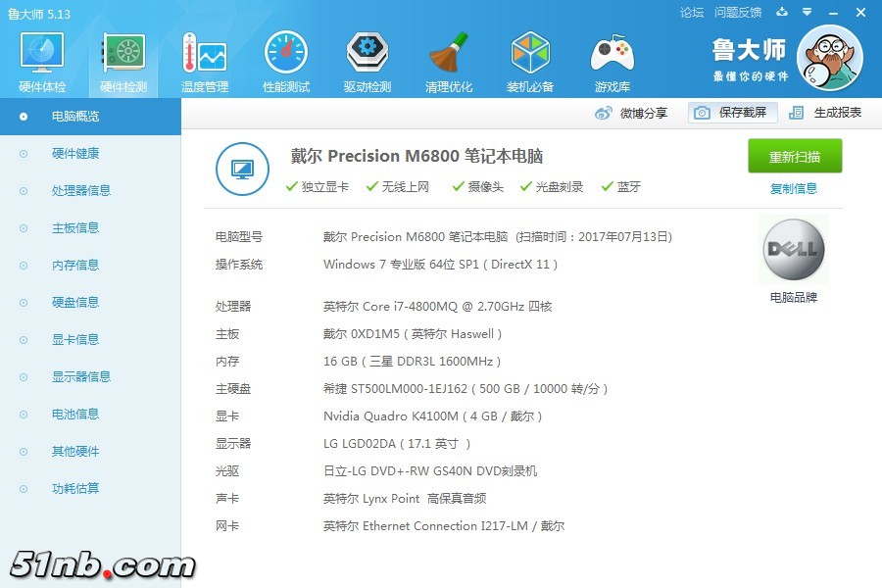The width and height of the screenshot is (882, 588).
Task: Click the 鲁大师 mascot avatar
Action: click(830, 58)
